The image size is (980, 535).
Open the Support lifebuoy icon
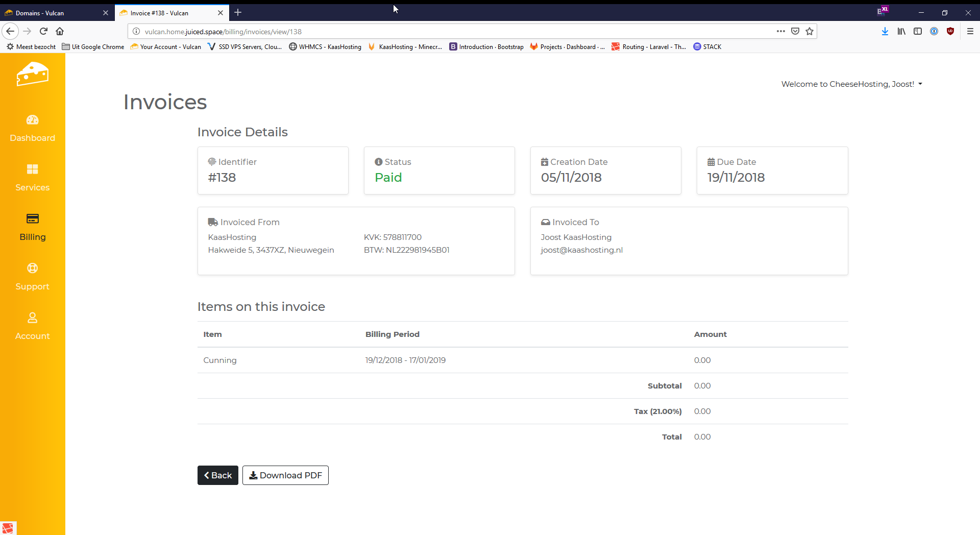coord(32,268)
